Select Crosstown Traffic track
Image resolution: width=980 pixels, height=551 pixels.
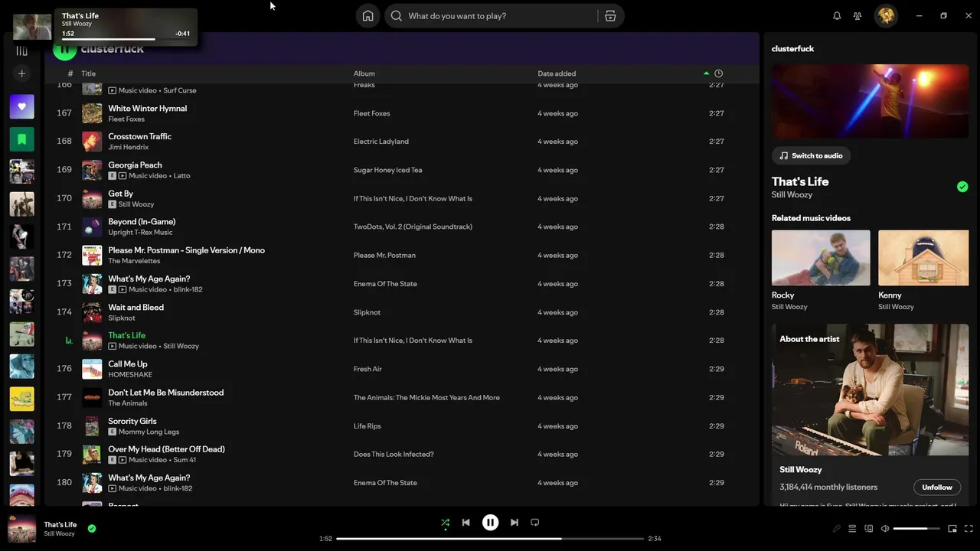click(x=139, y=136)
